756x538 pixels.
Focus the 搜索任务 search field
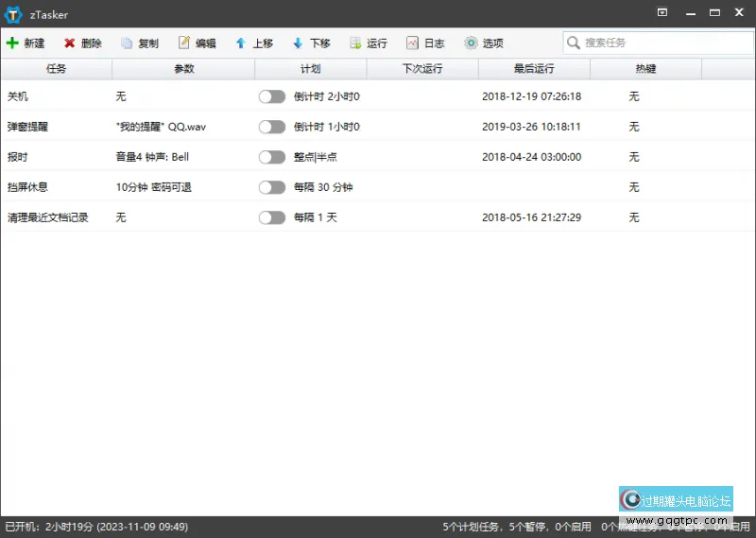click(658, 43)
